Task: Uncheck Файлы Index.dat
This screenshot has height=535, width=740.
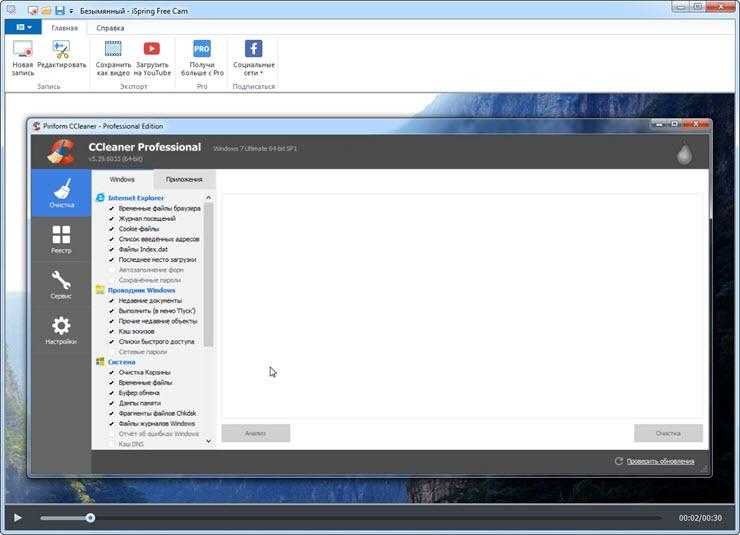Action: [x=112, y=249]
